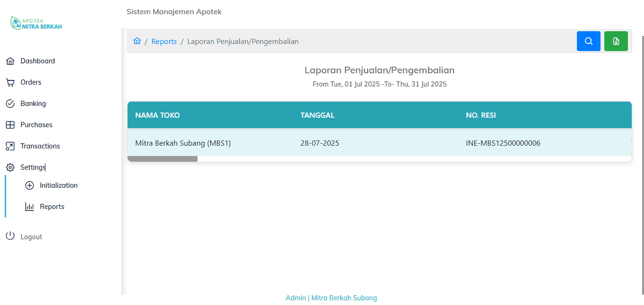Click the Admin | Mitra Berkah Subang footer link
Screen dimensions: 644x305
331,298
